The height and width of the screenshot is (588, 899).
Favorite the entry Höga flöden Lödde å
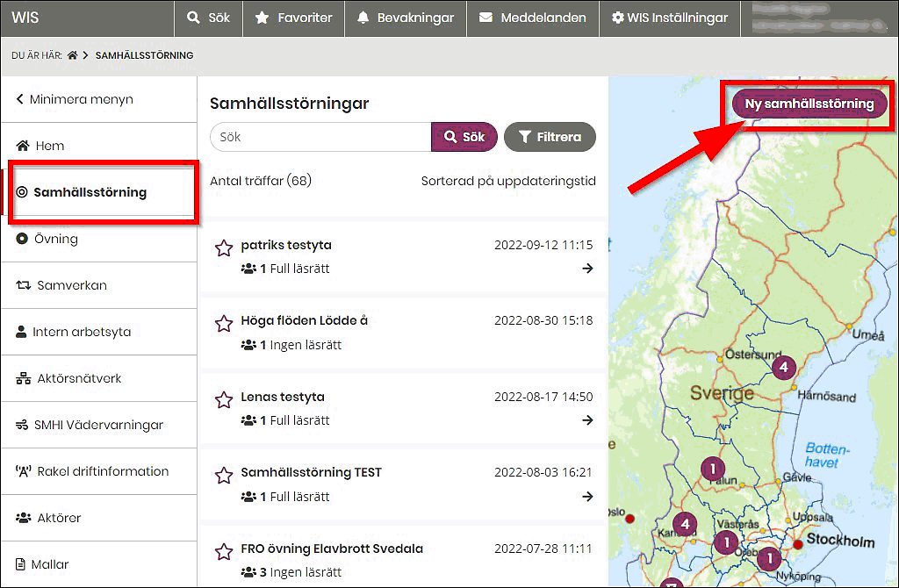tap(223, 324)
